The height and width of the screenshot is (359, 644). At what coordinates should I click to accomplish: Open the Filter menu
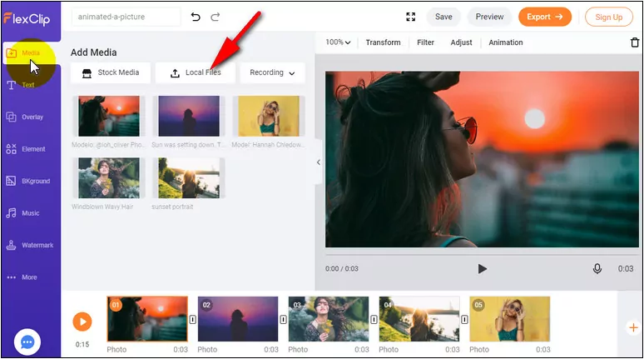coord(425,42)
